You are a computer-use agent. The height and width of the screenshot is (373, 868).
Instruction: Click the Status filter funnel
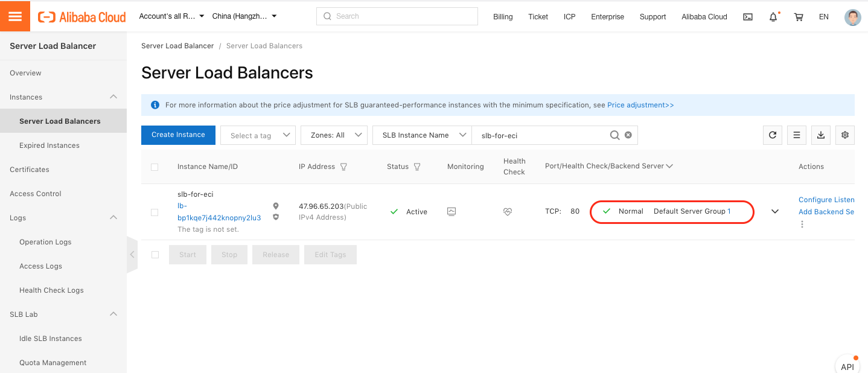(x=416, y=167)
